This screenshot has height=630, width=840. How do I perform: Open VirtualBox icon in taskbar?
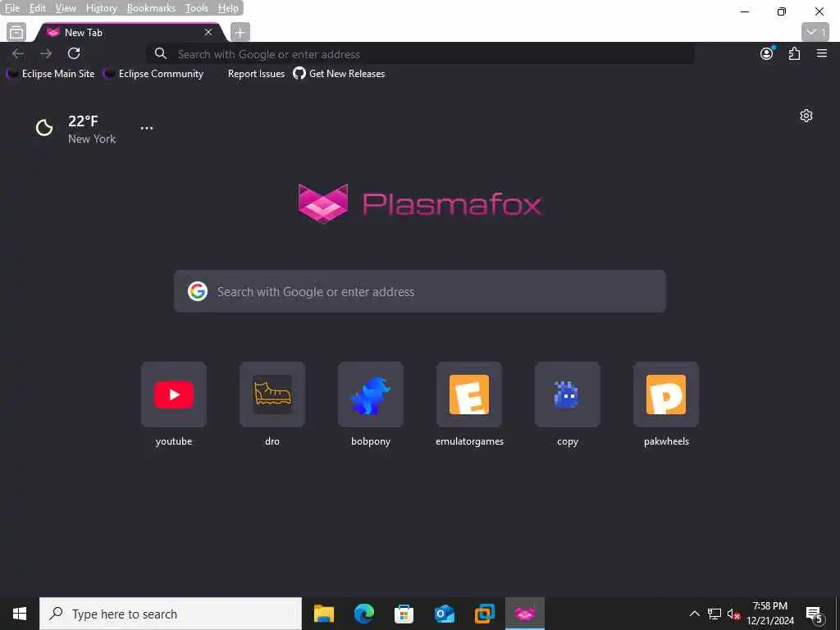coord(484,614)
